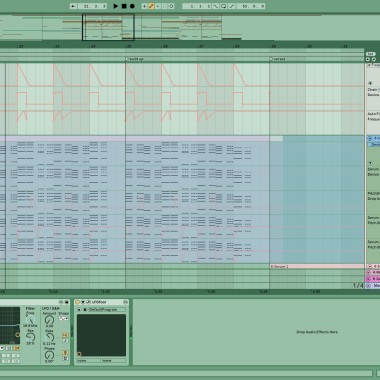Toggle the orange Automation Arm button
The width and height of the screenshot is (380, 380).
point(151,6)
